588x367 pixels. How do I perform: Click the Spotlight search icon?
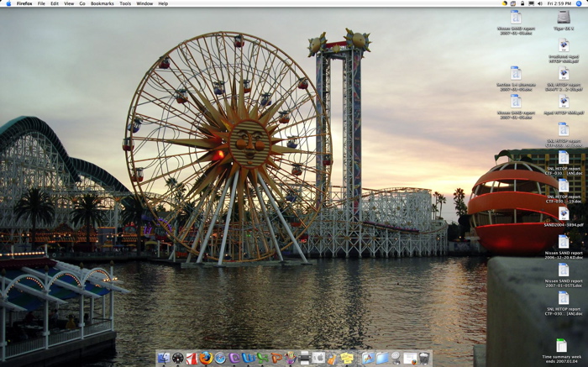(x=579, y=3)
